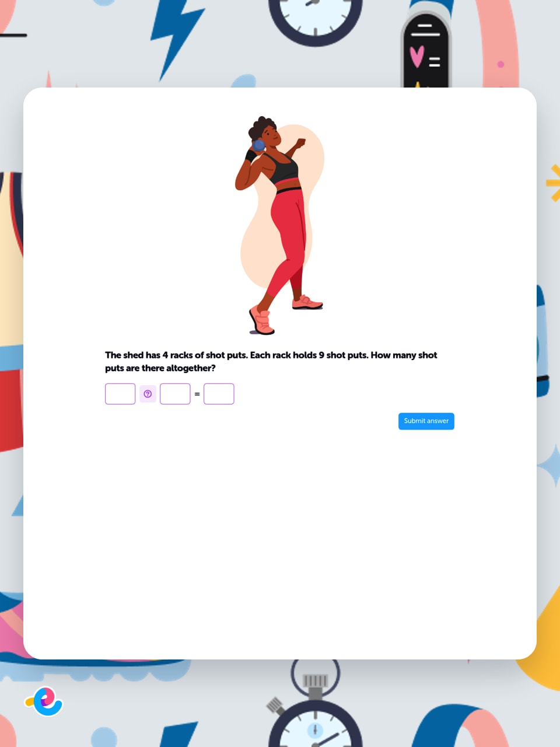Click the shot put question text
The image size is (560, 747).
271,361
